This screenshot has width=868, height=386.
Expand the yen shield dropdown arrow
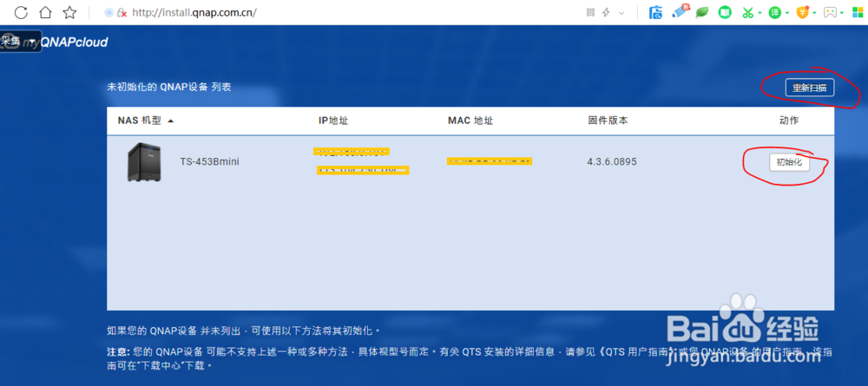tap(814, 13)
